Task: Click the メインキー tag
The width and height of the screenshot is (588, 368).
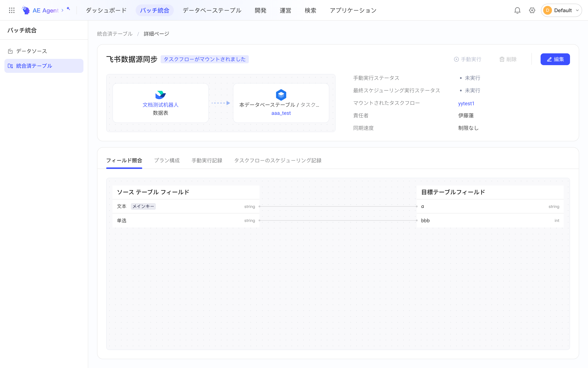Action: point(143,206)
